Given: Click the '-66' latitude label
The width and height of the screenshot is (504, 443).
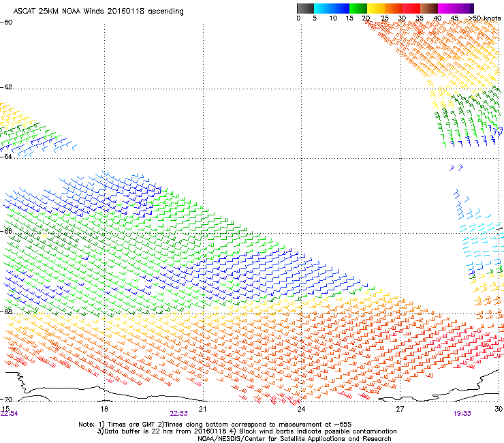Looking at the screenshot, I should [x=6, y=231].
